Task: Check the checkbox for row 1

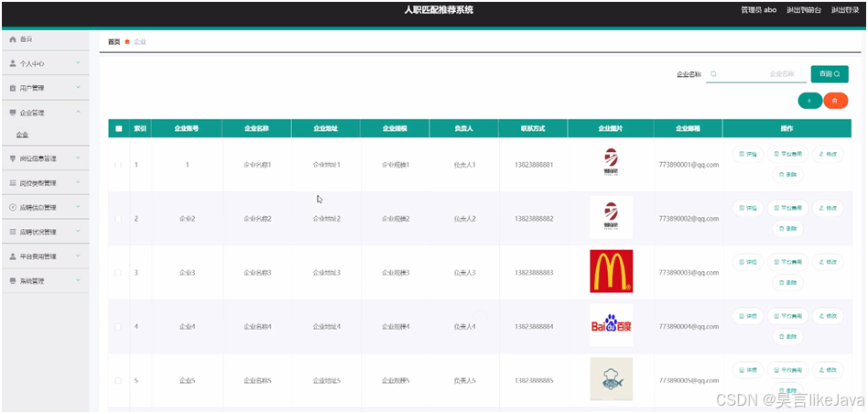Action: pyautogui.click(x=118, y=165)
